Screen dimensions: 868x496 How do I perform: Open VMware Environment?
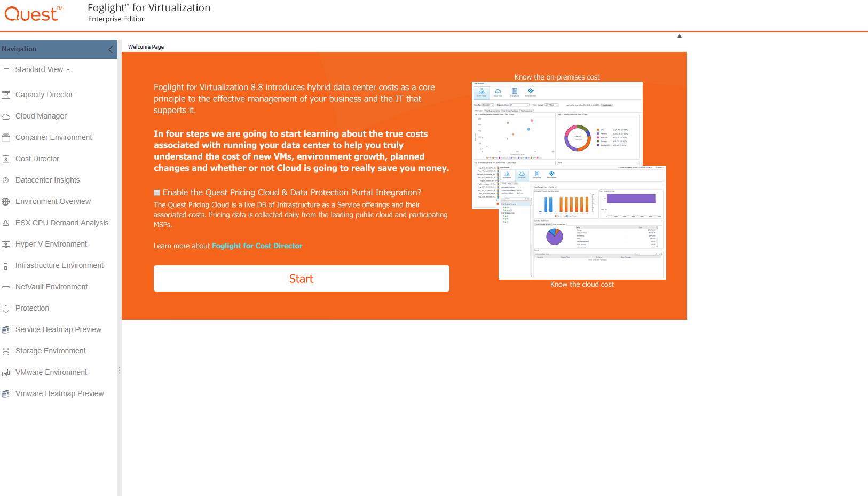[51, 372]
